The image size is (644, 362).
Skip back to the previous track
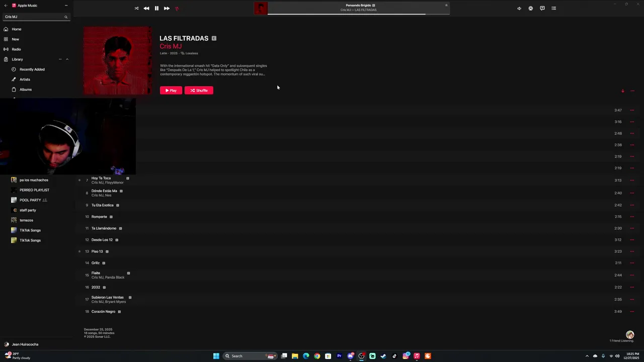[146, 8]
